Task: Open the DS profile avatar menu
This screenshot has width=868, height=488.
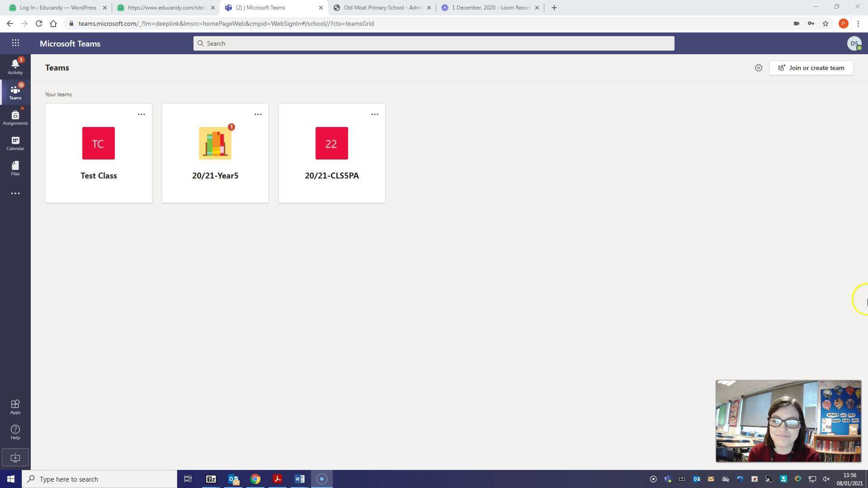Action: tap(854, 43)
